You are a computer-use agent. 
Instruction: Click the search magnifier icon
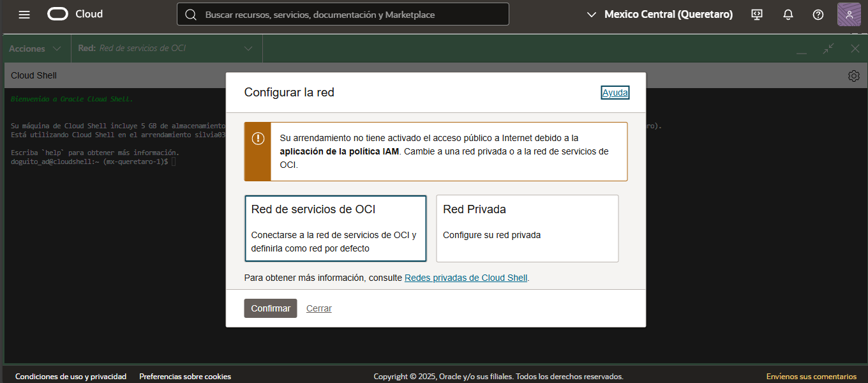tap(191, 14)
